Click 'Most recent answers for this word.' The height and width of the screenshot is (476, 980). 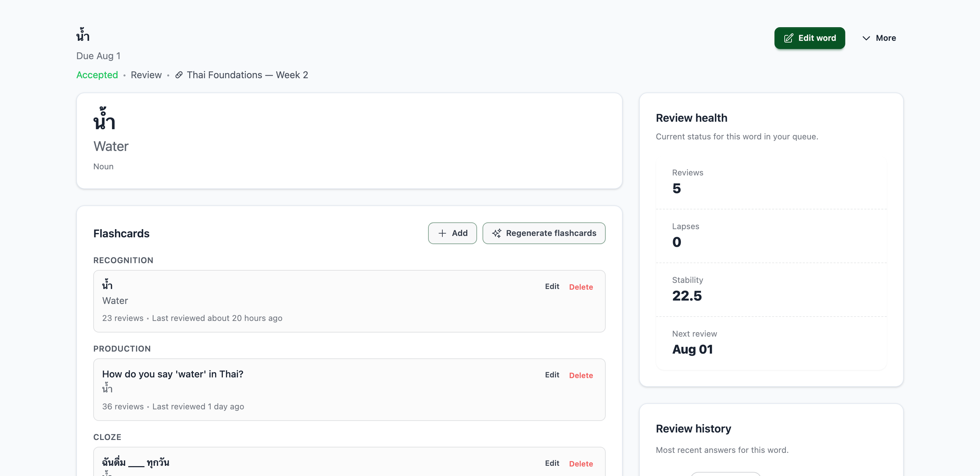tap(722, 450)
